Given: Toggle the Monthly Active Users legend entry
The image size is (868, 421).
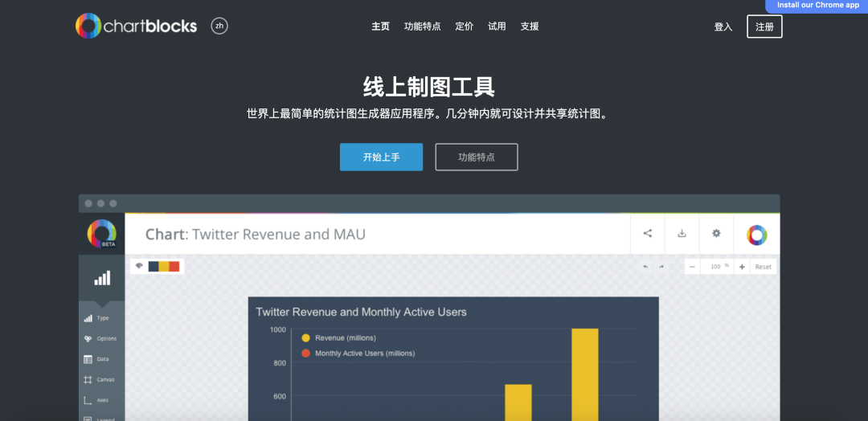Looking at the screenshot, I should pos(358,353).
